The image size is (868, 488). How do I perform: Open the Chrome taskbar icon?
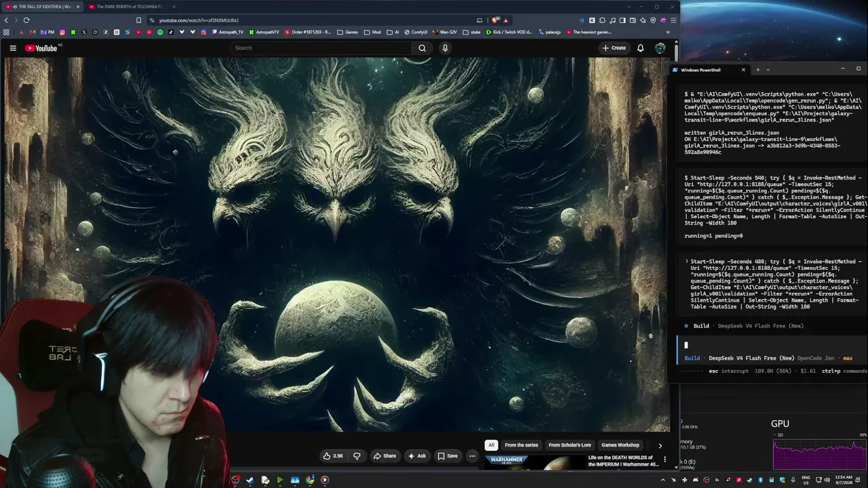pyautogui.click(x=310, y=480)
